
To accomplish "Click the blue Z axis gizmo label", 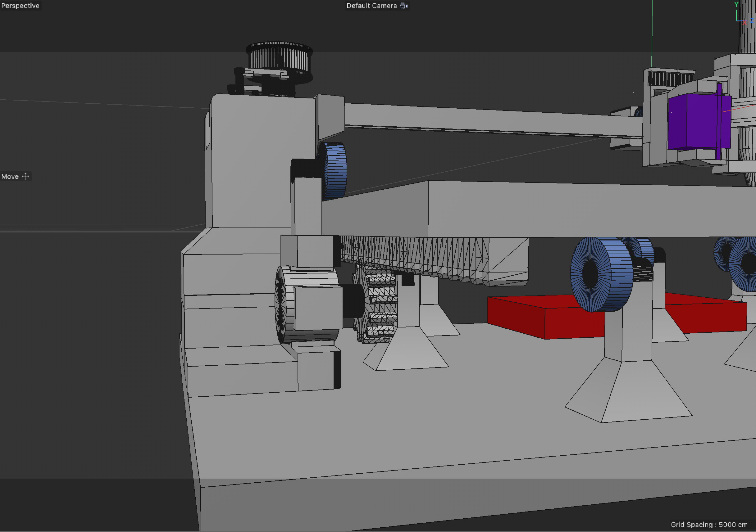I will point(752,20).
